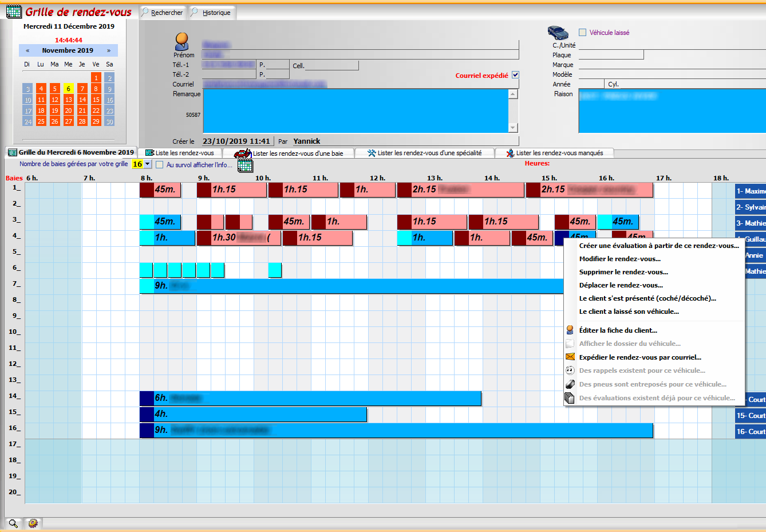Go to previous month with « arrow
Screen dimensions: 766x532
(27, 50)
